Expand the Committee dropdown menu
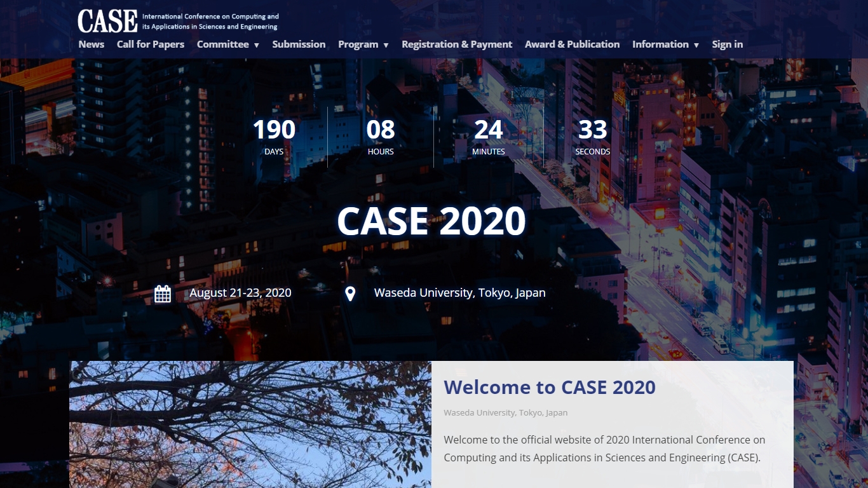This screenshot has width=868, height=488. click(228, 44)
